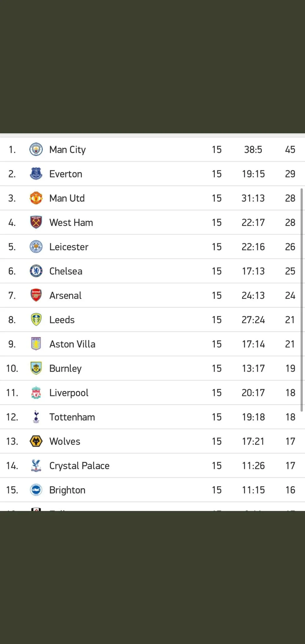The image size is (305, 644).
Task: Click the Man City club crest
Action: point(36,149)
